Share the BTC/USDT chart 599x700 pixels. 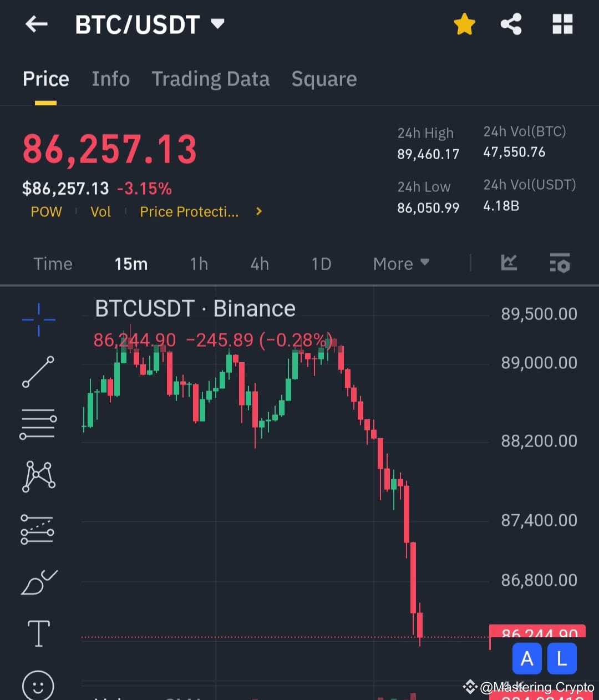(x=511, y=24)
